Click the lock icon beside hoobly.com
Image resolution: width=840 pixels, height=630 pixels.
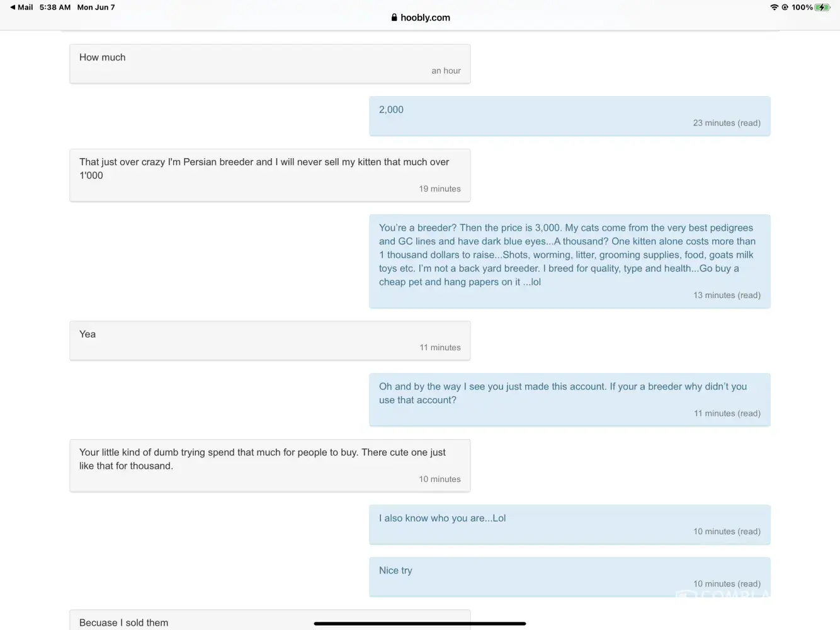tap(394, 18)
